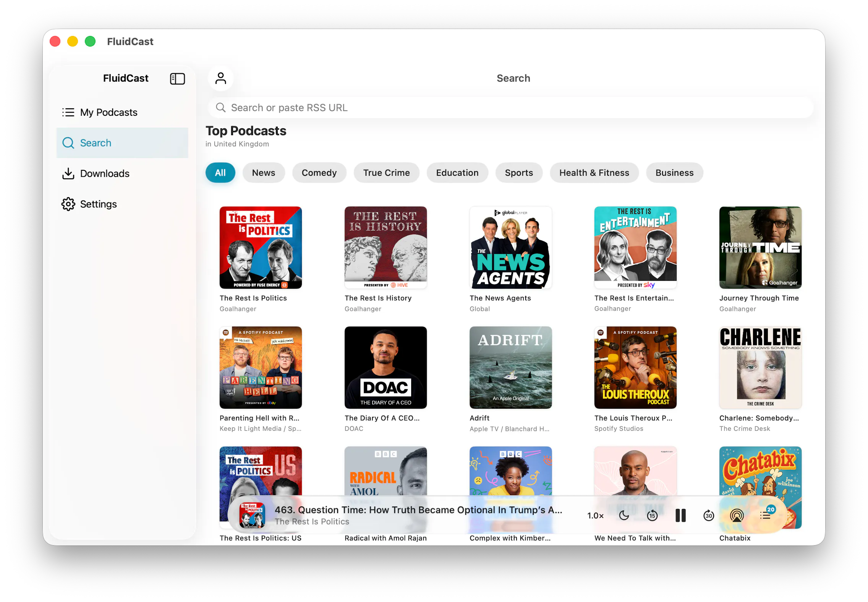
Task: Select the Search magnifier in sidebar
Action: pyautogui.click(x=68, y=143)
